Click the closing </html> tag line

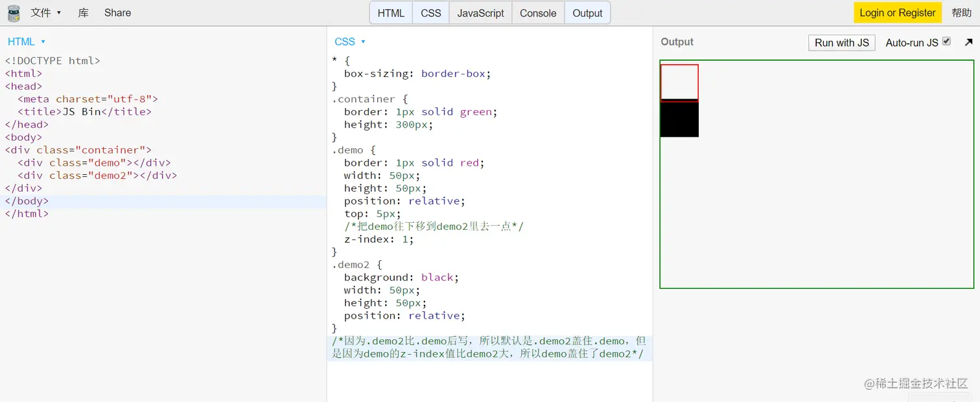(x=27, y=214)
